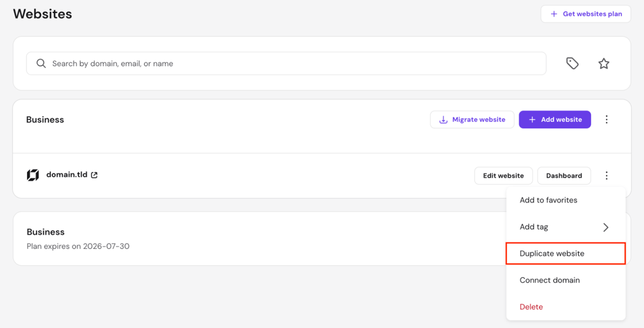
Task: Open the Dashboard button for domain.tld
Action: click(564, 176)
